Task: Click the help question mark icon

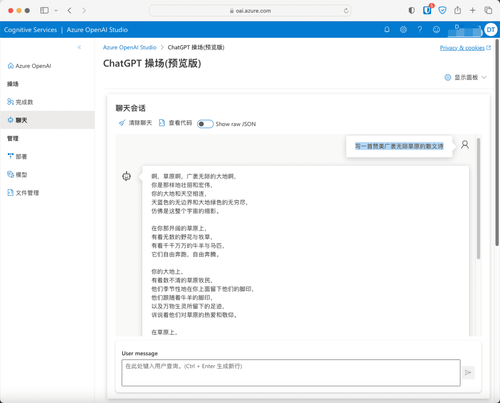Action: coord(420,30)
